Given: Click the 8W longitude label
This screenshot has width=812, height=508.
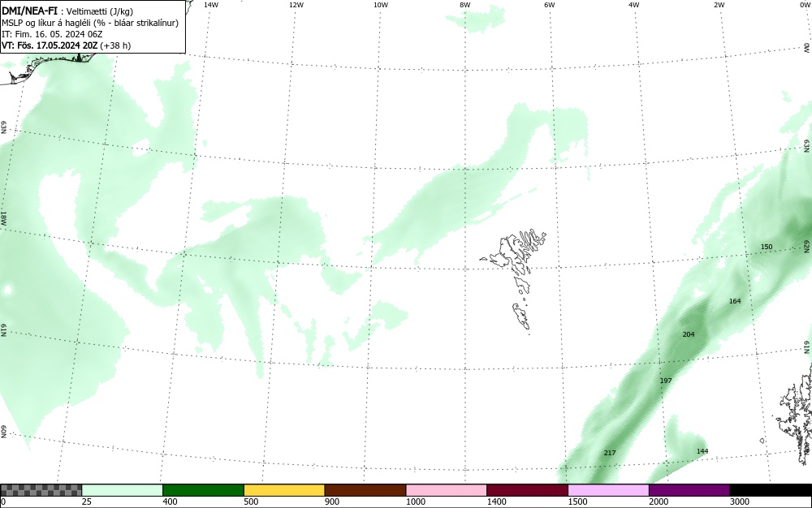Looking at the screenshot, I should (x=465, y=5).
